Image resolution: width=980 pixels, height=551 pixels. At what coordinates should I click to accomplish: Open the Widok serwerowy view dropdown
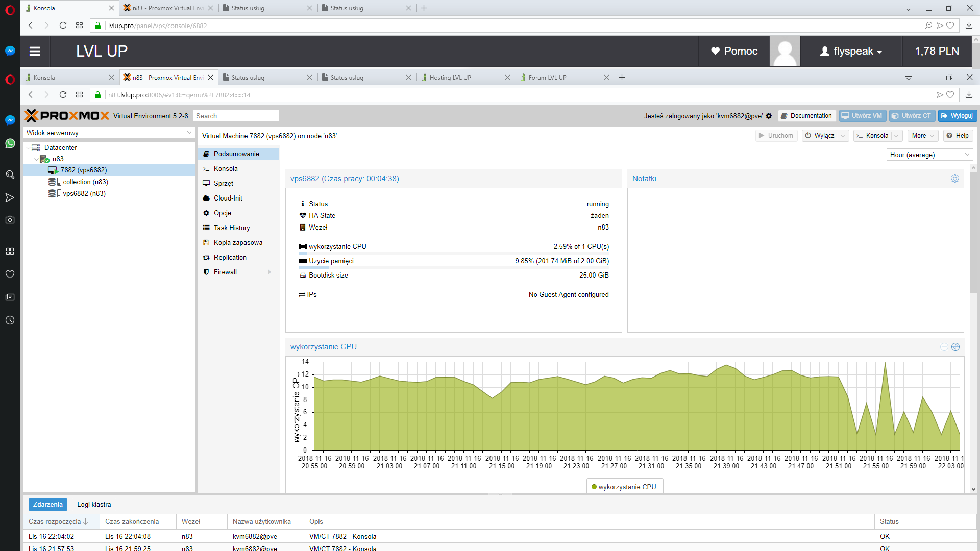(x=109, y=133)
